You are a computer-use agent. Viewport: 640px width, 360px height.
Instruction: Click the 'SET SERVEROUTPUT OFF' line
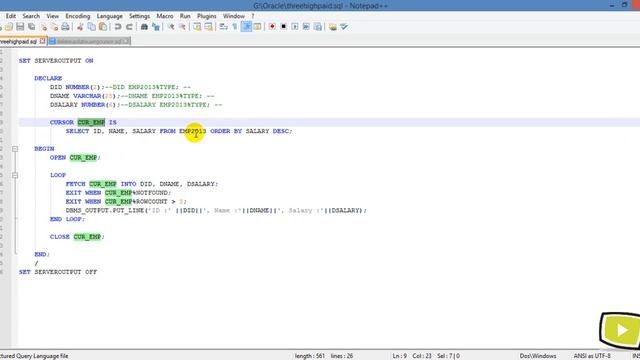point(58,272)
